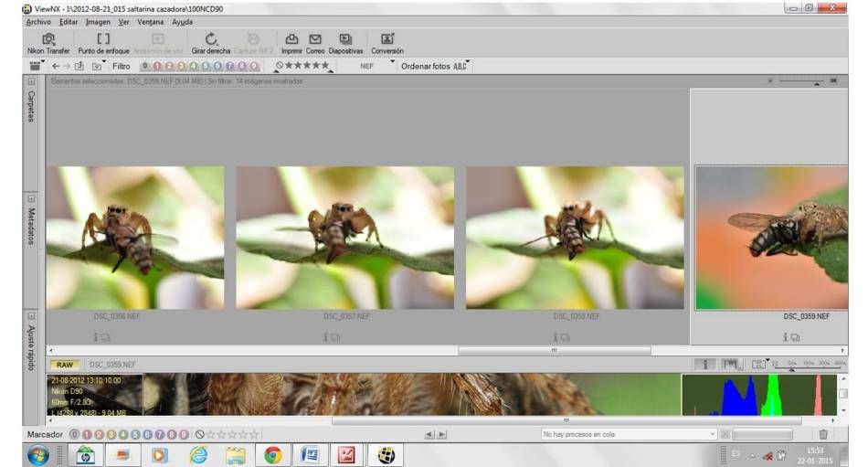868x467 pixels.
Task: Show the Punto de enfoque focus point
Action: pos(103,43)
